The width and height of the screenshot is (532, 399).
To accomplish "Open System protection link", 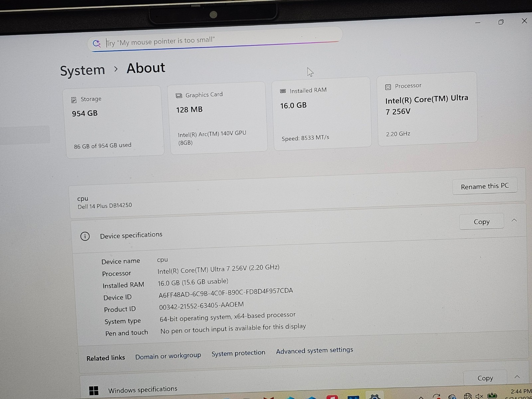I will click(238, 353).
